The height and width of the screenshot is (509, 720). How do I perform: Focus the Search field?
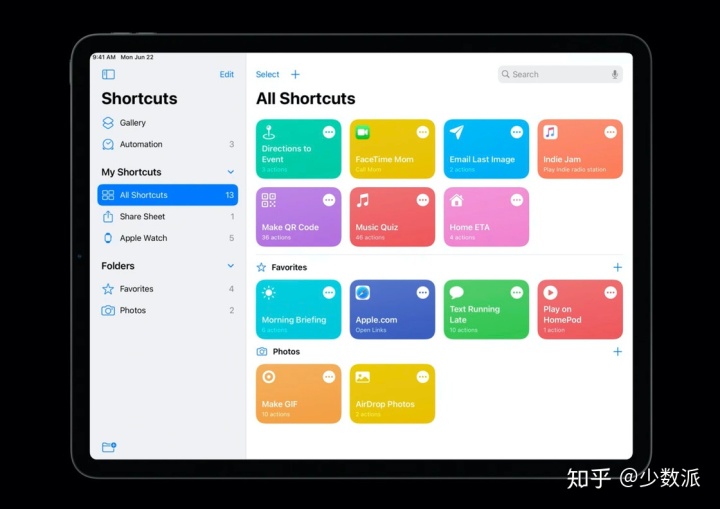pyautogui.click(x=560, y=74)
